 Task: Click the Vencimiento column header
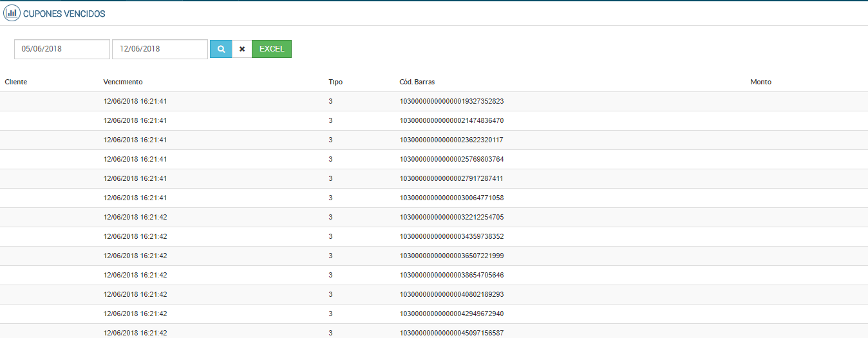click(123, 82)
